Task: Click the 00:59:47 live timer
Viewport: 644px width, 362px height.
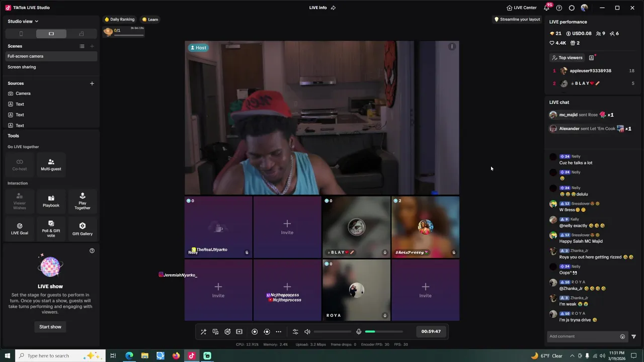Action: pos(431,332)
